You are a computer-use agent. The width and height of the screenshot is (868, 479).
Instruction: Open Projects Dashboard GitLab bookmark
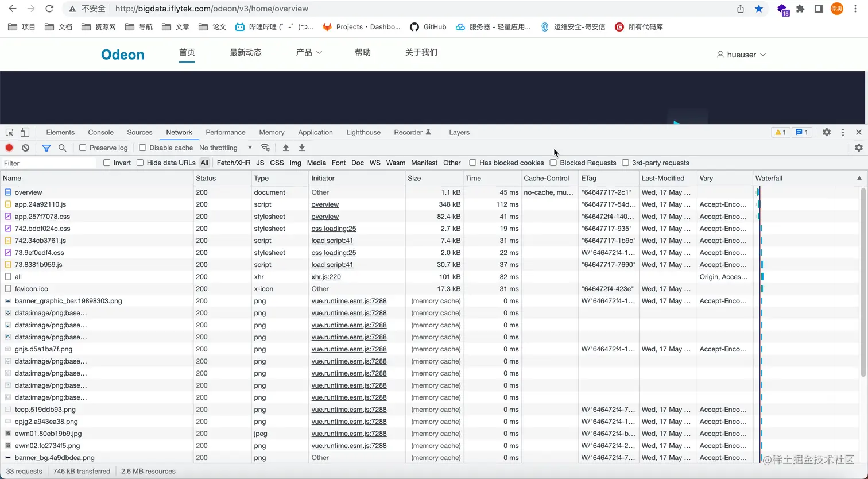362,26
